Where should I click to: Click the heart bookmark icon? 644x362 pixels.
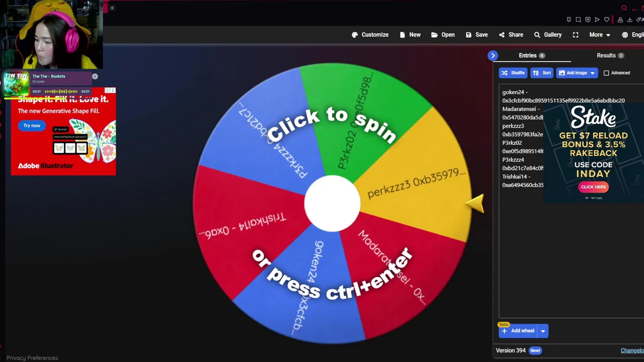(x=607, y=20)
